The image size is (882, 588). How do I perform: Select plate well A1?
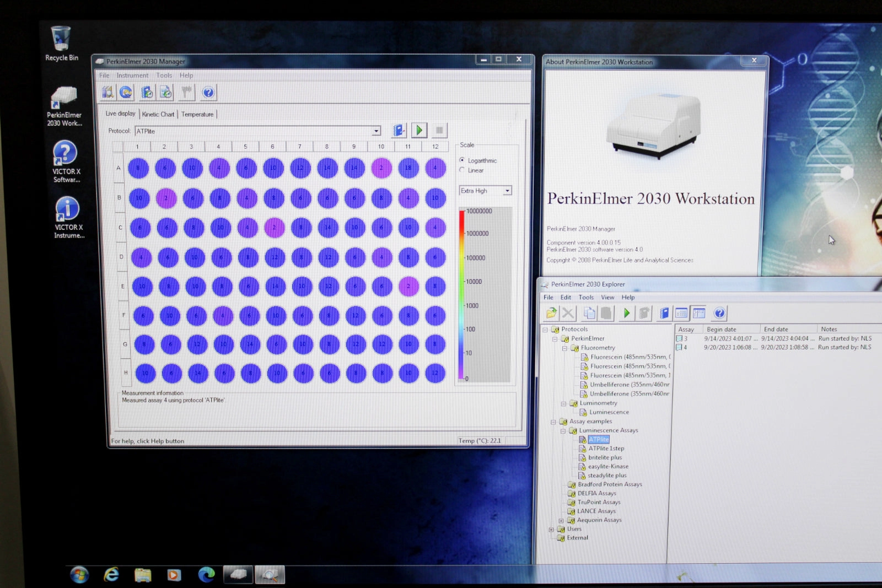tap(138, 168)
